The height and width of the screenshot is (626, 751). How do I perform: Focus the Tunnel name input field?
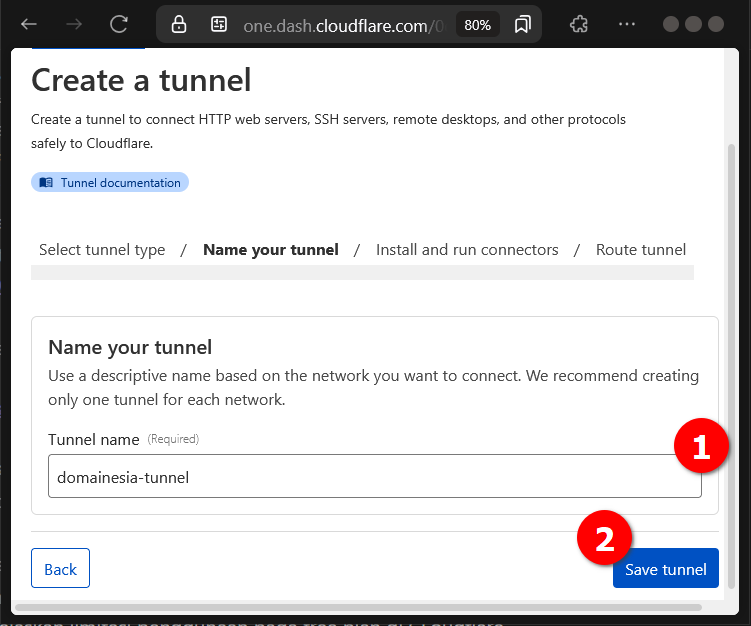point(375,476)
